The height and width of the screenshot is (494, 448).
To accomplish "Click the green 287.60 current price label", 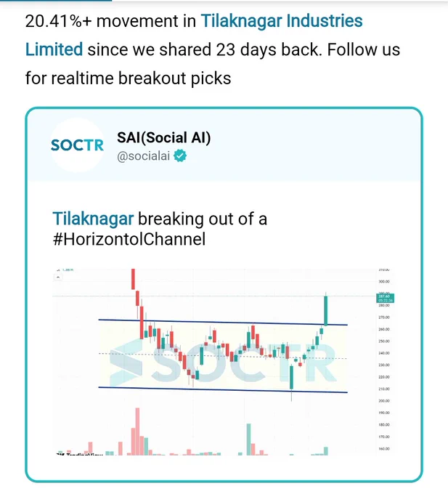I will pos(385,298).
